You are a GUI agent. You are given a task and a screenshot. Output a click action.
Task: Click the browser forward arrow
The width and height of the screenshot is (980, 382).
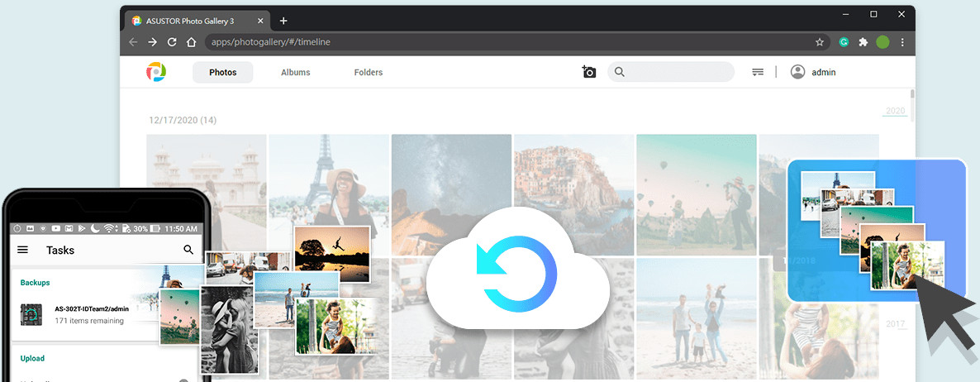coord(153,42)
